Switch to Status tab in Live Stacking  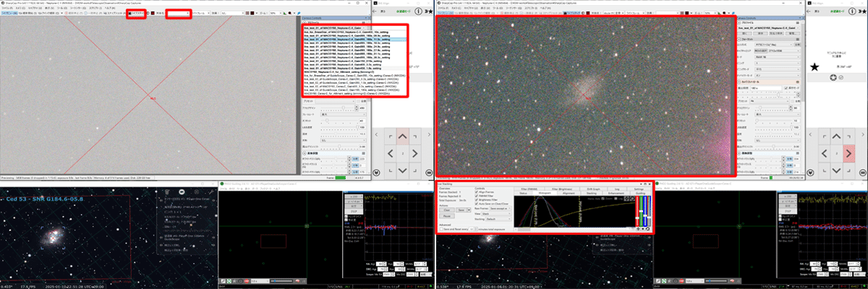tap(523, 193)
